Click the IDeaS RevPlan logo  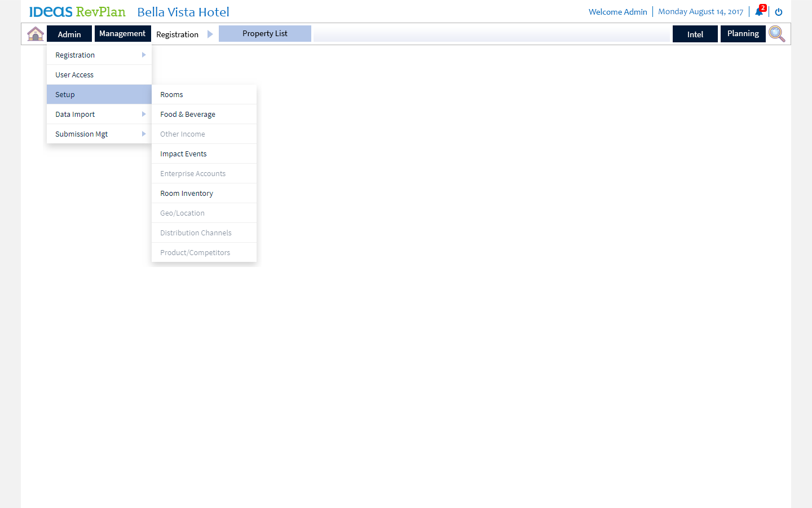77,11
